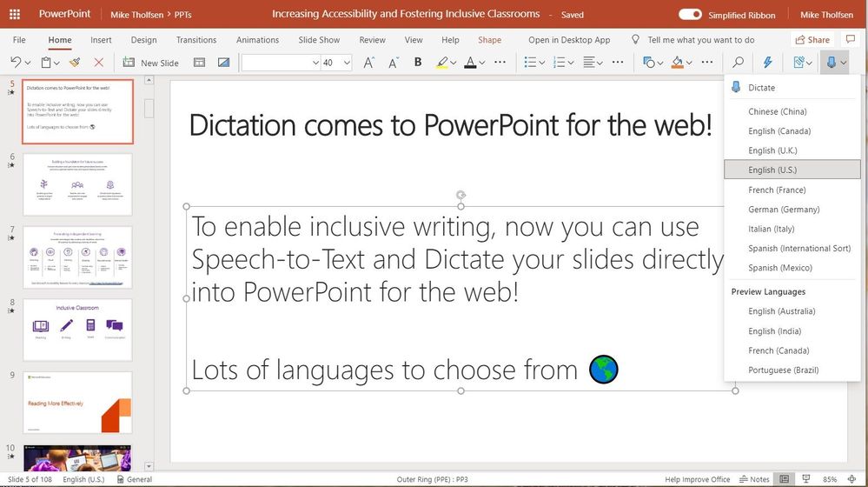Apply the orange shape fill color

click(x=677, y=63)
